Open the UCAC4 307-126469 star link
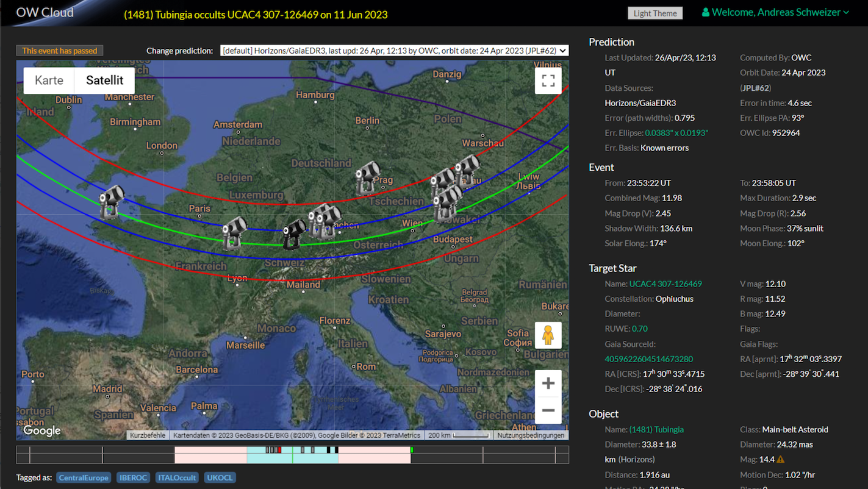This screenshot has width=868, height=489. click(665, 284)
